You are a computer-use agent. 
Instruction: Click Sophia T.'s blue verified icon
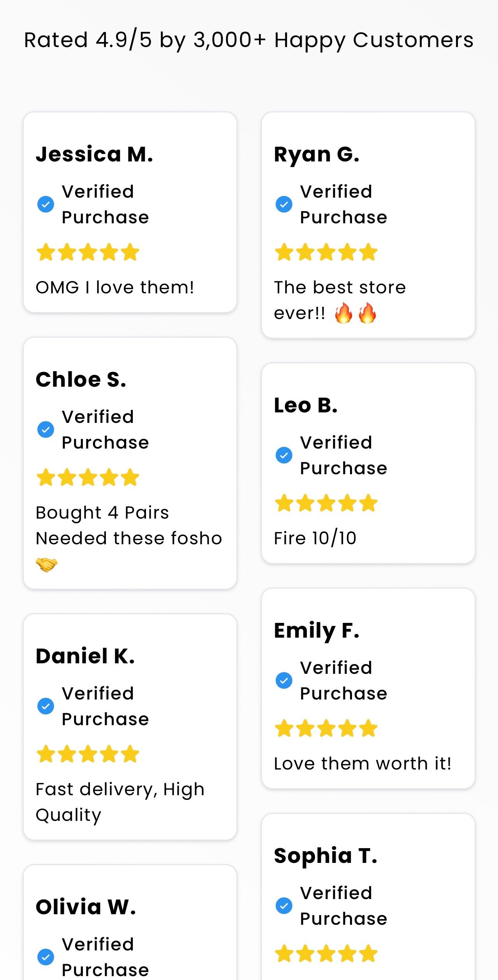pos(284,906)
